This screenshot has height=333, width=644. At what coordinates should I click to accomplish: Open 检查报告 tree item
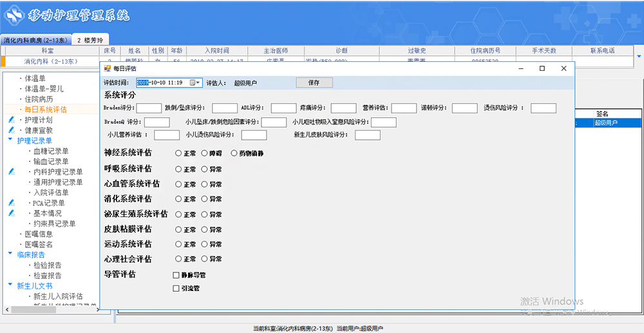click(48, 276)
